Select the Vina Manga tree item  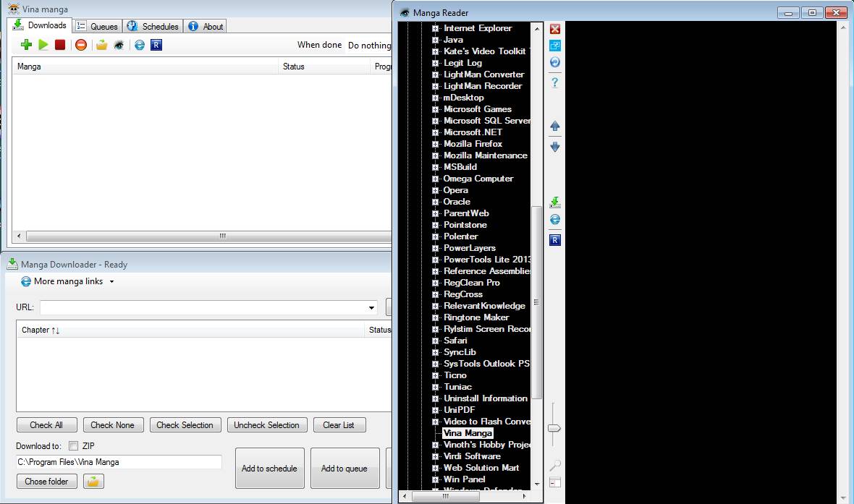click(468, 433)
